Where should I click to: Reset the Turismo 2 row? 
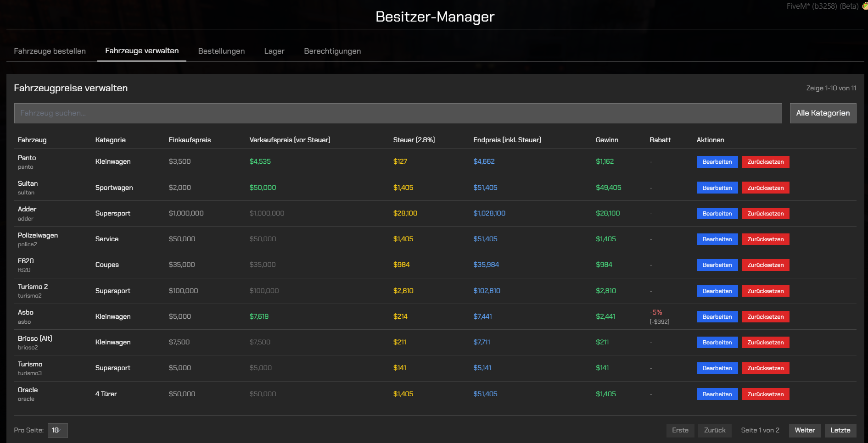(765, 291)
